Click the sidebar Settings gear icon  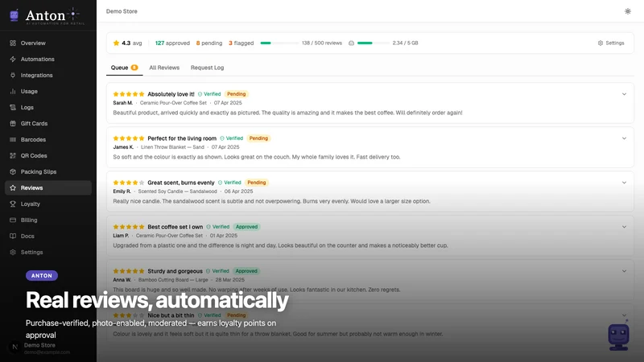point(13,252)
